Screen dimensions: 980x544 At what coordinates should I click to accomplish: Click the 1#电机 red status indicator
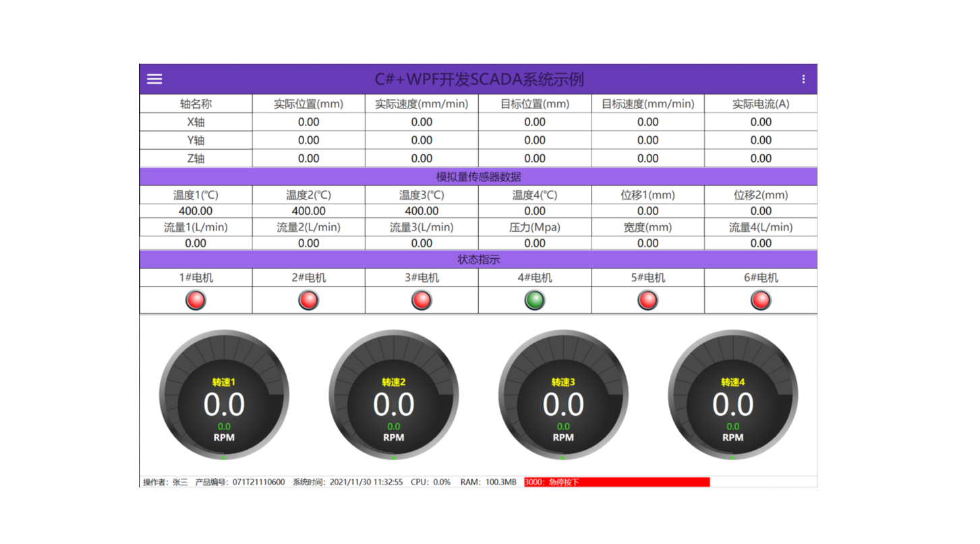196,300
